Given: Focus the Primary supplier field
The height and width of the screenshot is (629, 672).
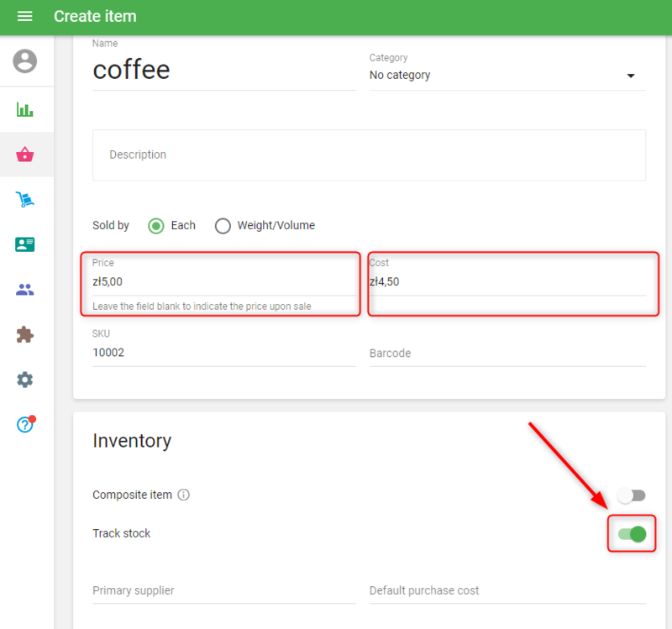Looking at the screenshot, I should (223, 590).
